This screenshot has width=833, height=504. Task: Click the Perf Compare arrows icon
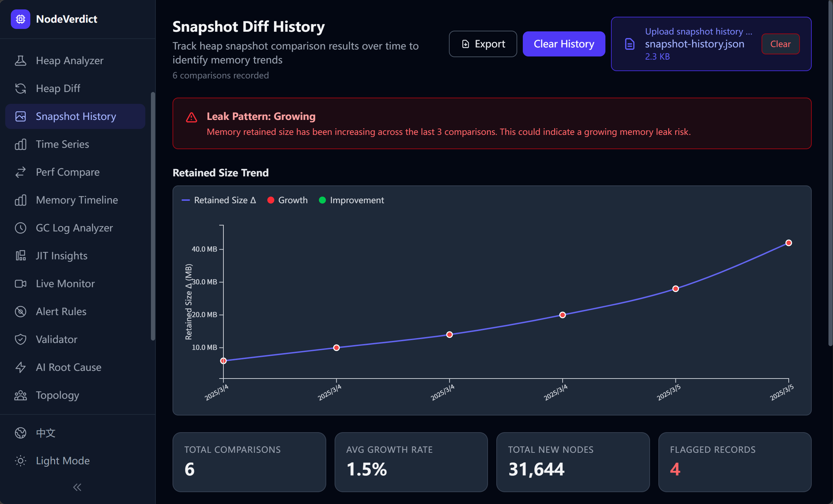tap(21, 172)
